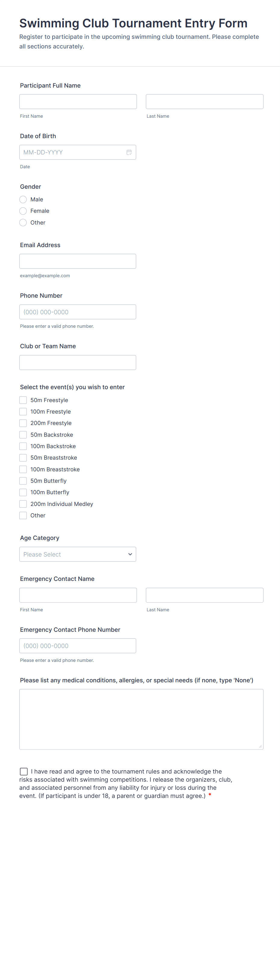Click the participant First Name field
280x980 pixels.
coord(78,101)
